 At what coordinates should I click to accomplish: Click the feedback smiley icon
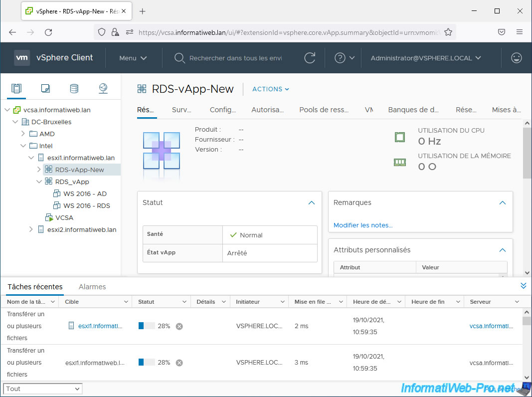pyautogui.click(x=517, y=58)
